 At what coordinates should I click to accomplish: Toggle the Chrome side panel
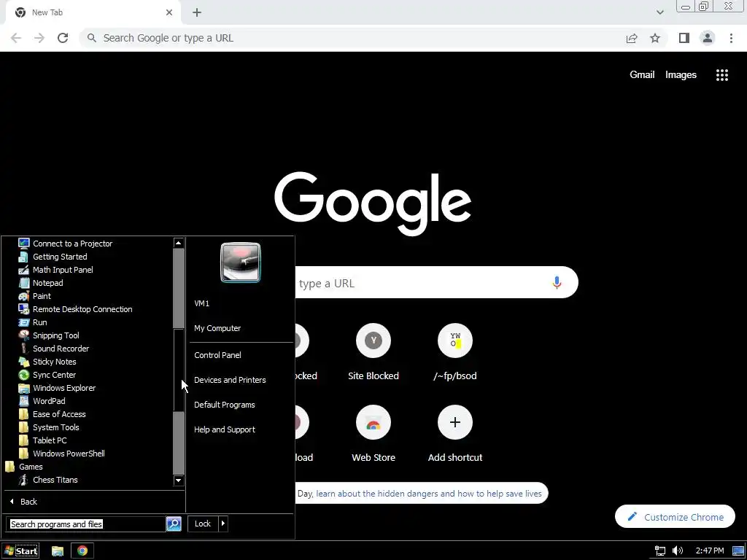pos(684,38)
